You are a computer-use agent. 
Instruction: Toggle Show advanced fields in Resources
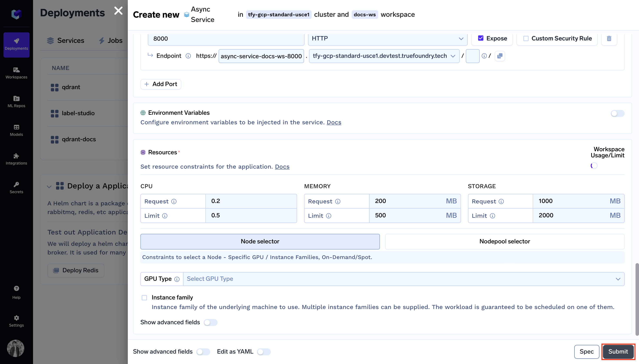pyautogui.click(x=210, y=322)
